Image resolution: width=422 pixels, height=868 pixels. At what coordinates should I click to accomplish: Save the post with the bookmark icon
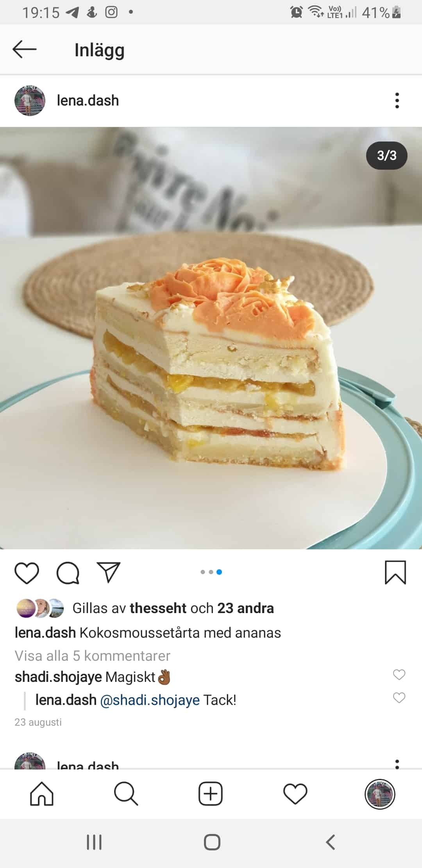[x=395, y=572]
